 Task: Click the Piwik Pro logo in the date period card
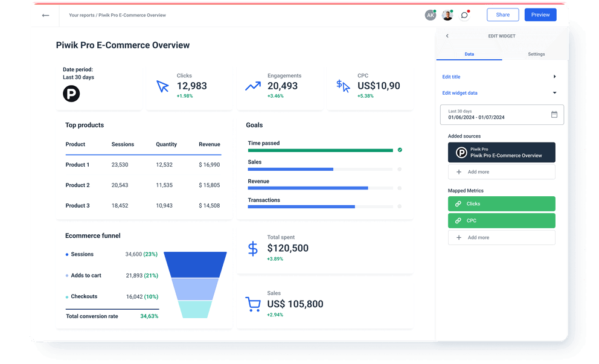pos(71,94)
